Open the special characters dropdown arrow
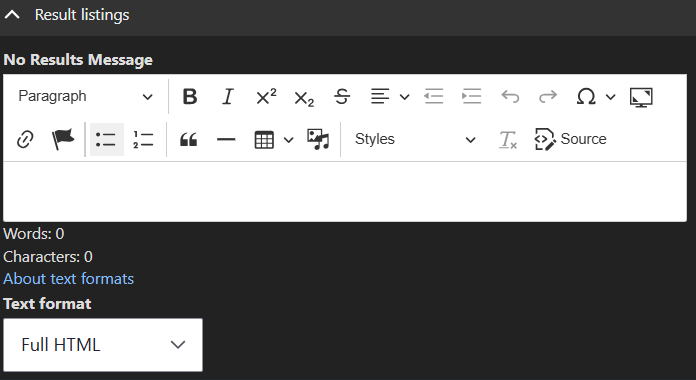The width and height of the screenshot is (696, 380). [x=611, y=97]
